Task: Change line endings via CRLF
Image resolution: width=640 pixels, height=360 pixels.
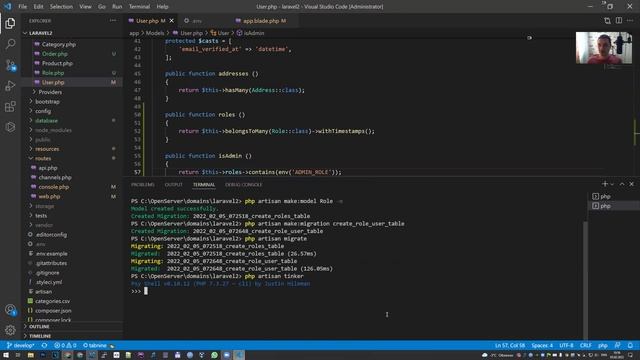Action: click(x=586, y=345)
